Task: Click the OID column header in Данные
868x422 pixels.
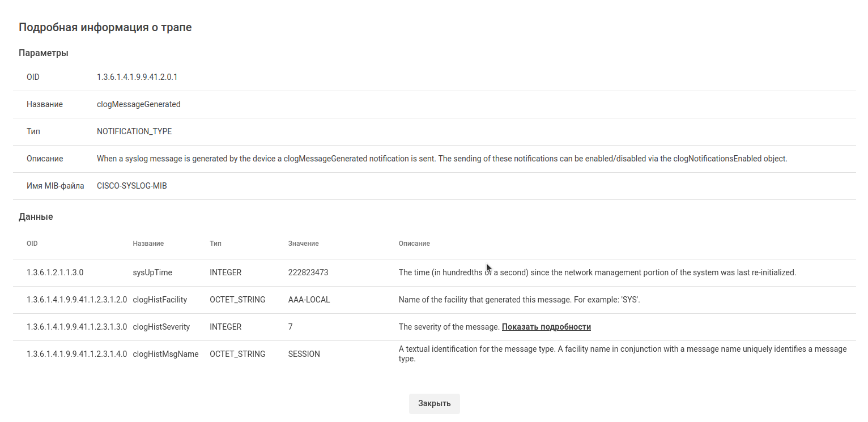Action: pyautogui.click(x=32, y=244)
